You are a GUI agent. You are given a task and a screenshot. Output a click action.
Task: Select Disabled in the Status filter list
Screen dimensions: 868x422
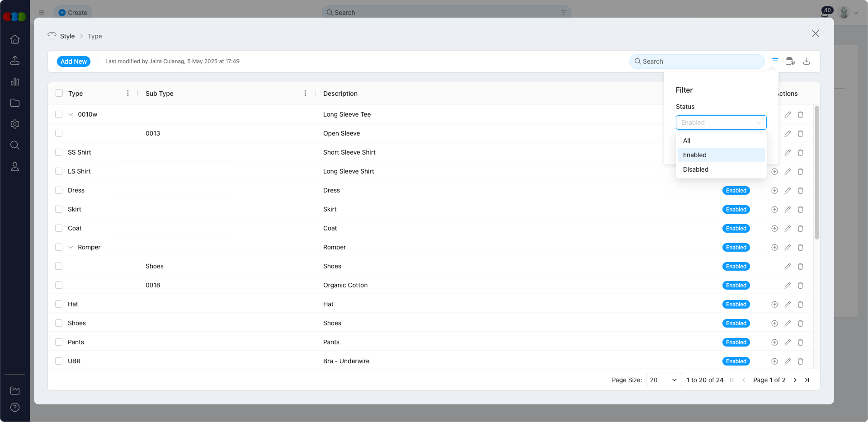[x=696, y=169]
